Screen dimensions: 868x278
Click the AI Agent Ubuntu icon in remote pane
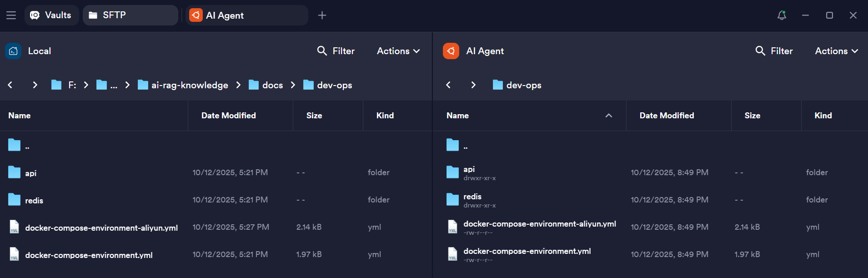[x=451, y=51]
